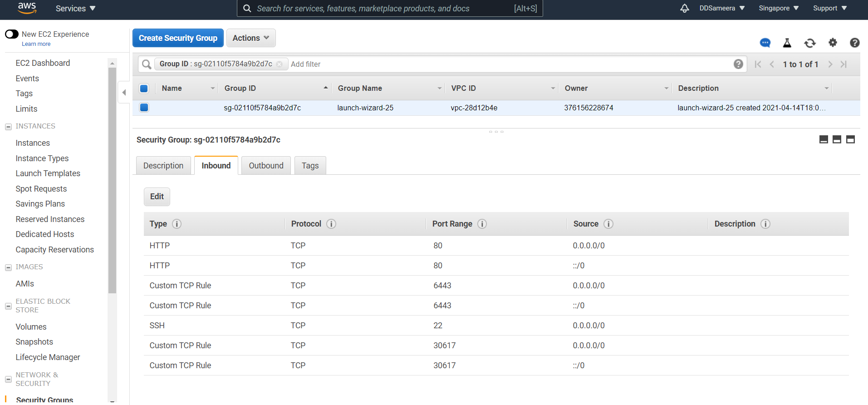The width and height of the screenshot is (868, 405).
Task: Open the experiments flask icon
Action: 787,43
